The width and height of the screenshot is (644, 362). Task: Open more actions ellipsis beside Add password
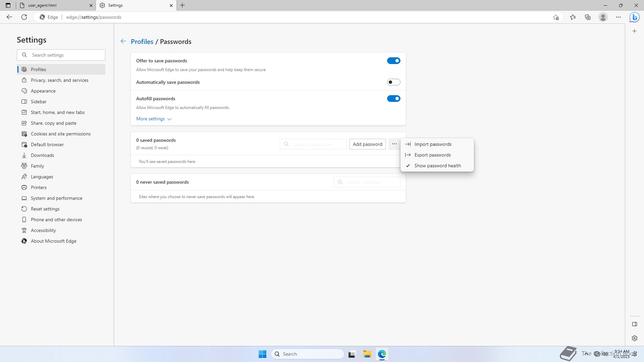(x=394, y=144)
